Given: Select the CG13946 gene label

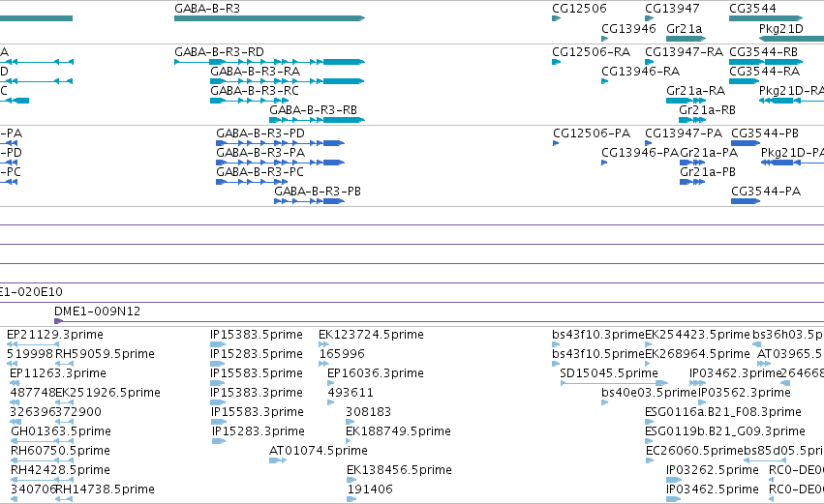Looking at the screenshot, I should click(628, 28).
